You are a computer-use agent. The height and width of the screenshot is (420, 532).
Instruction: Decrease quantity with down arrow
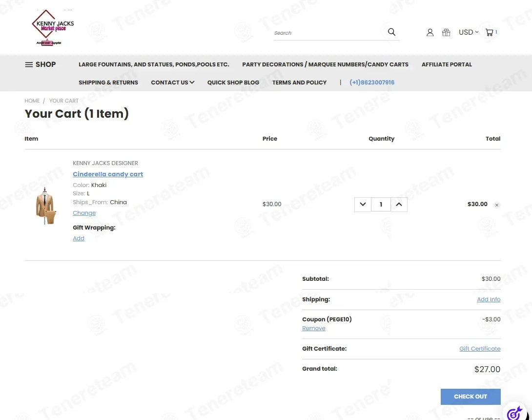(363, 205)
